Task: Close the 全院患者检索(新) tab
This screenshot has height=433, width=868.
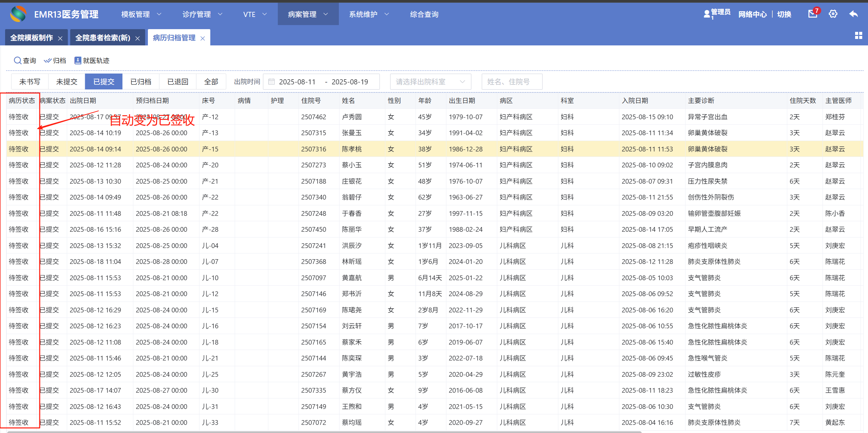Action: [138, 38]
